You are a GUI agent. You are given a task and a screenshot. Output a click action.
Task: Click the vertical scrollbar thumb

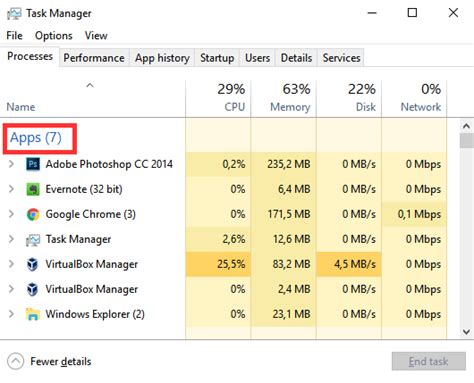466,141
